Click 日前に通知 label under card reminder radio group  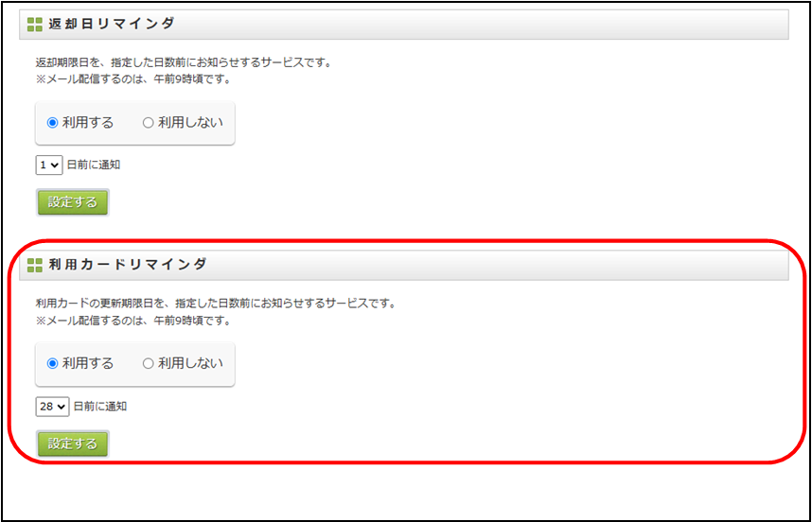100,407
